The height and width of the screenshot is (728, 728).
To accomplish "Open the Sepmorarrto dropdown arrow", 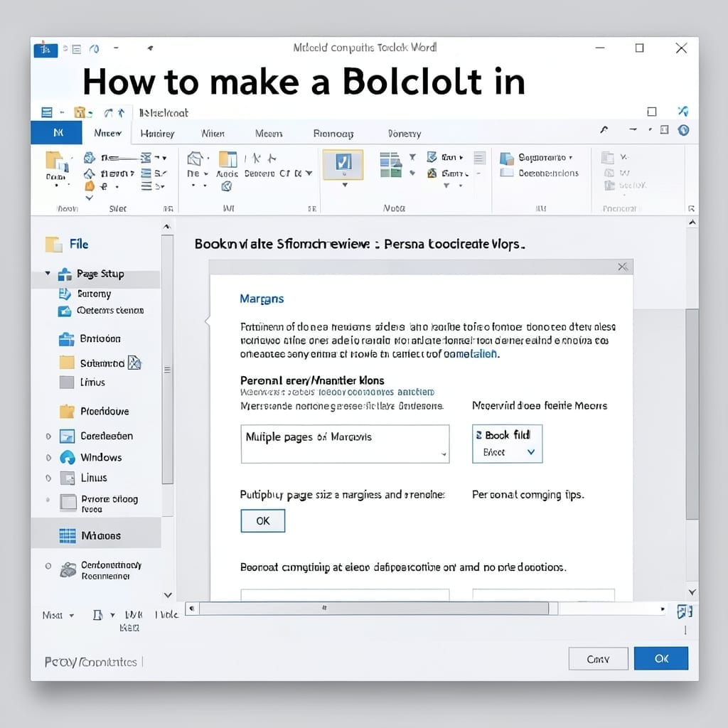I will pyautogui.click(x=571, y=158).
